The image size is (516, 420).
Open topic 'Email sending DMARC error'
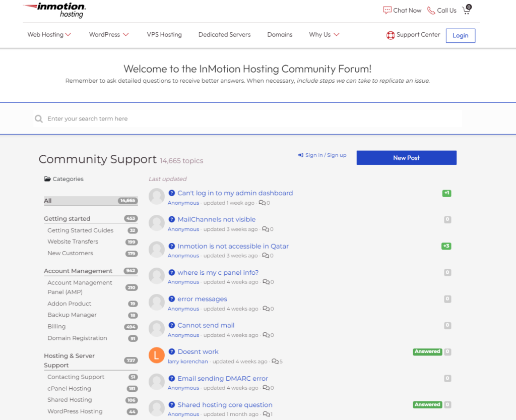[x=223, y=379]
